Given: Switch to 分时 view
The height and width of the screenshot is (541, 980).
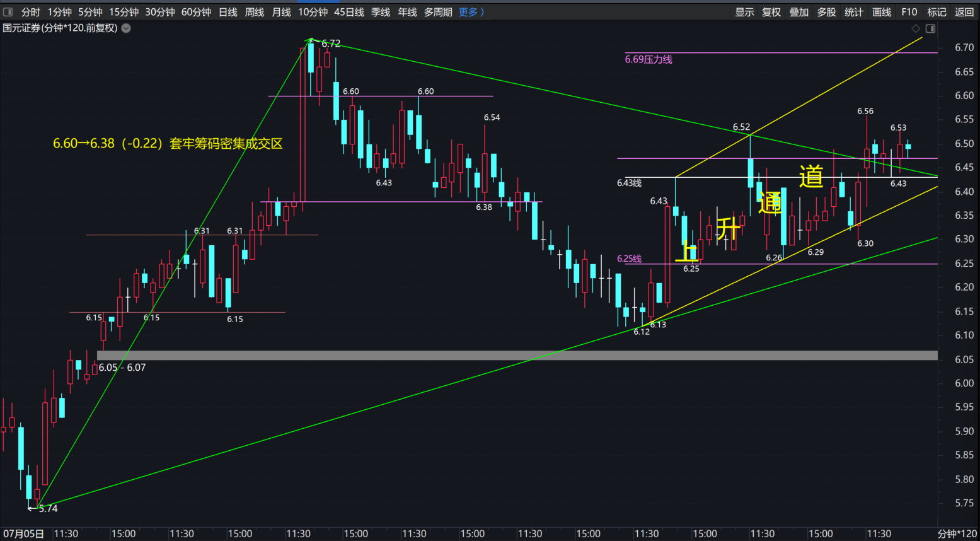Looking at the screenshot, I should coord(30,12).
